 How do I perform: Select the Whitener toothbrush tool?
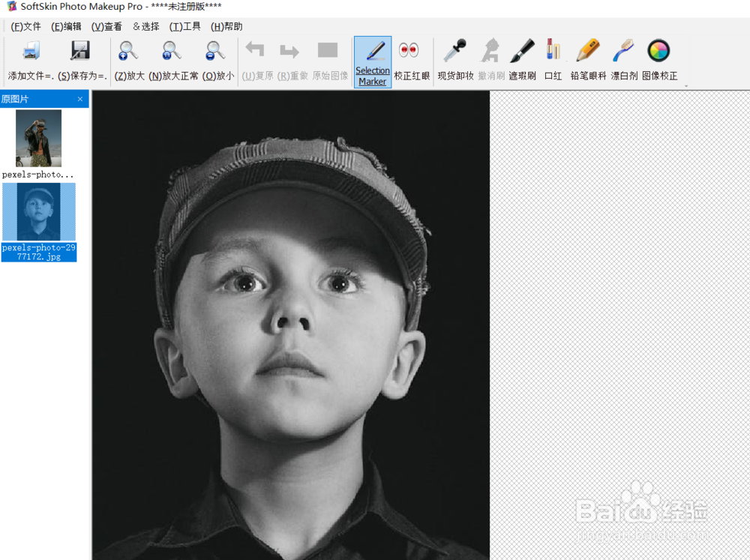click(623, 51)
